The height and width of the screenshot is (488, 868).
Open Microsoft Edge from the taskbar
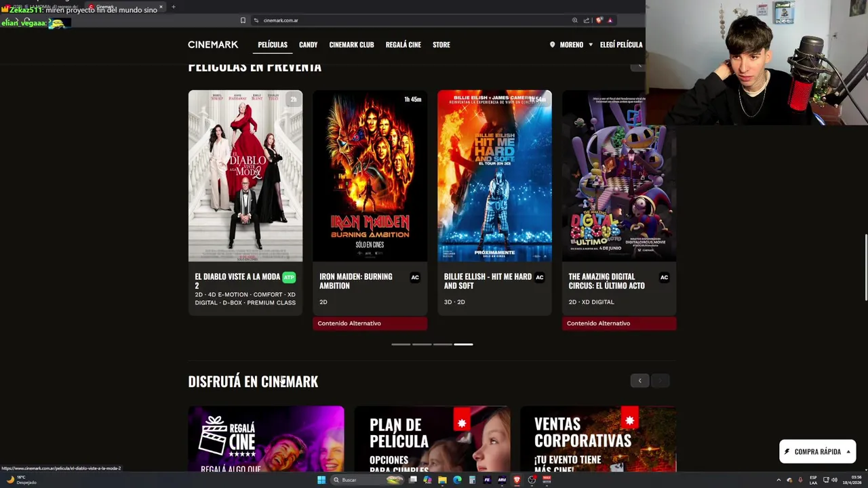click(x=457, y=480)
